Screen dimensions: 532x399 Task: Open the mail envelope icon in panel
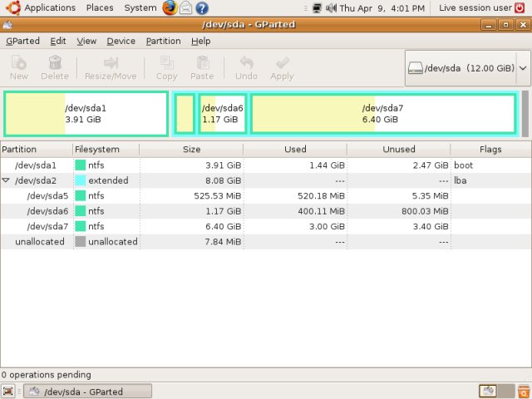click(x=185, y=7)
